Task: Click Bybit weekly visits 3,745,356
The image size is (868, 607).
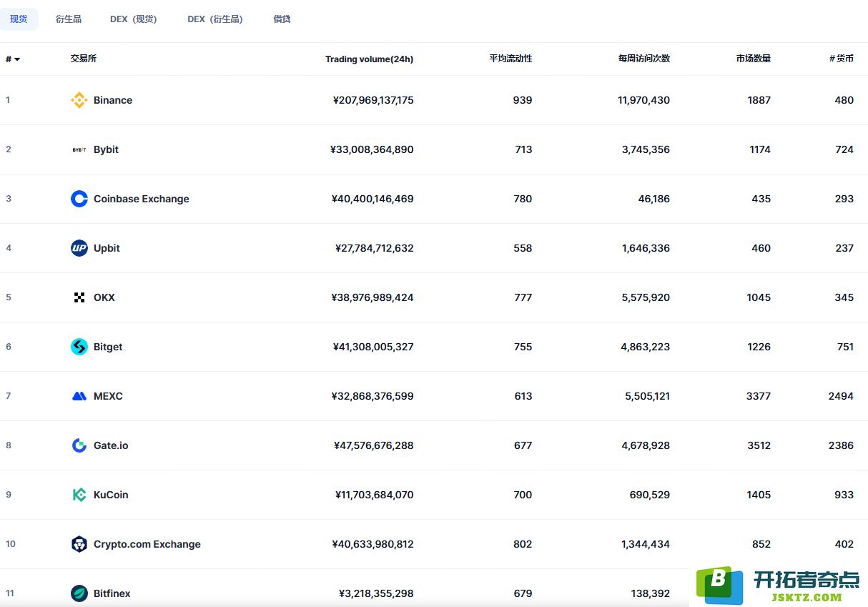Action: tap(646, 149)
